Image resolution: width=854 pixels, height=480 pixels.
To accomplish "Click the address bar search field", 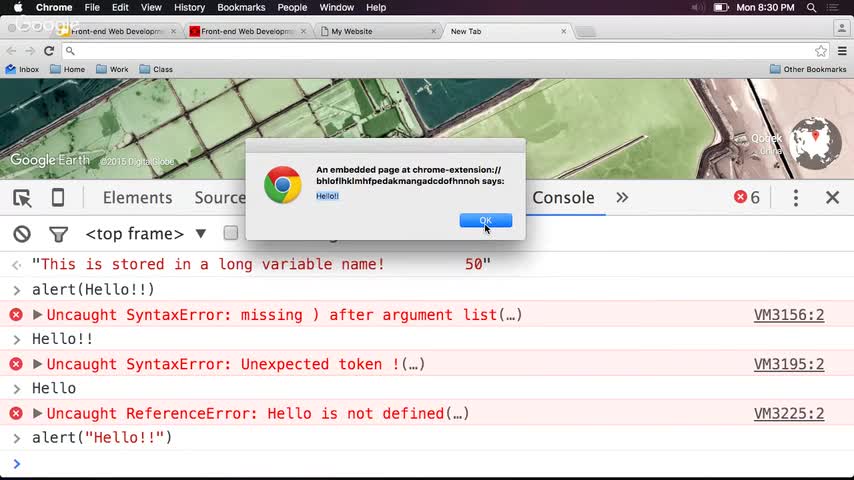I will pos(444,51).
